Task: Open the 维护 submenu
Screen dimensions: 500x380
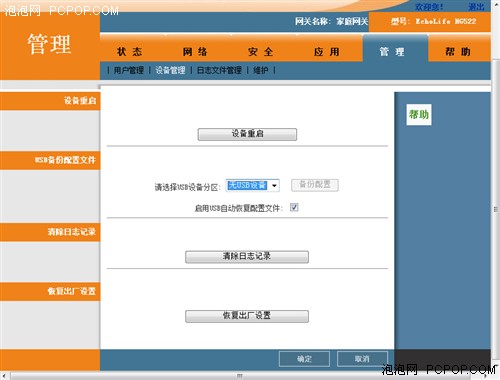Action: (x=261, y=70)
